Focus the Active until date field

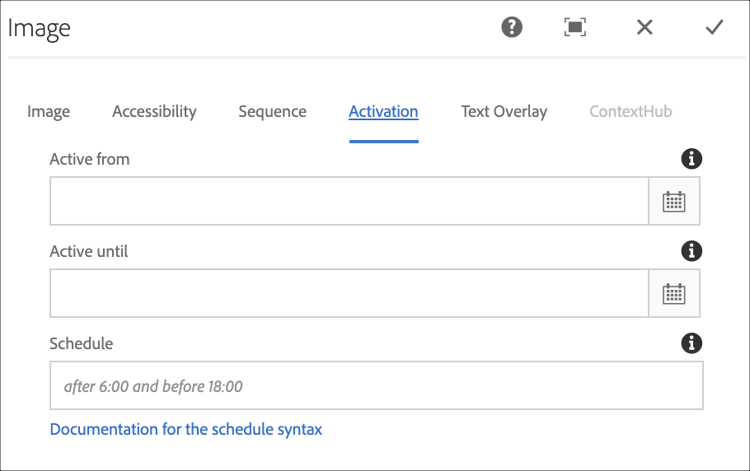pos(349,293)
